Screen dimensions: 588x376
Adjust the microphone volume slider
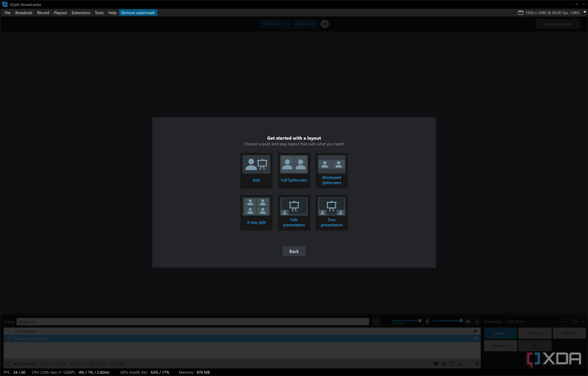point(407,321)
